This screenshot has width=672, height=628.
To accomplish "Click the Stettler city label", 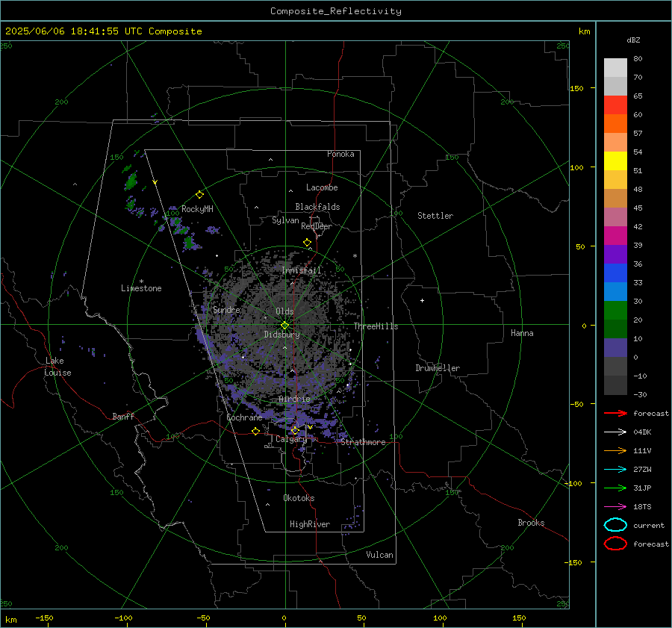I will (435, 216).
